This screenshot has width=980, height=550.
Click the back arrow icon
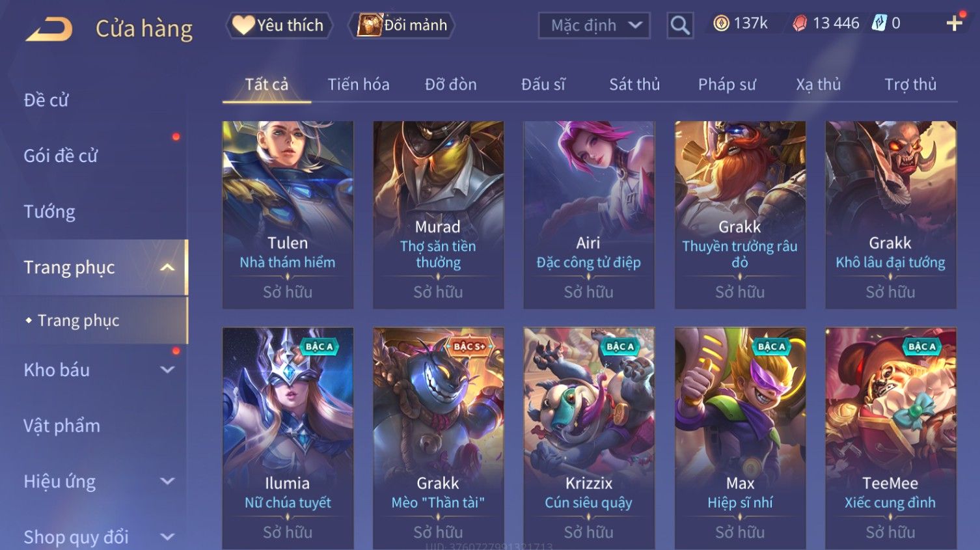tap(49, 29)
